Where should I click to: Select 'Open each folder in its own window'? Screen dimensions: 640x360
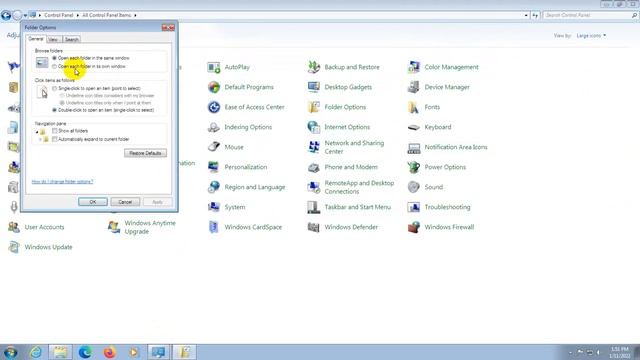coord(54,67)
